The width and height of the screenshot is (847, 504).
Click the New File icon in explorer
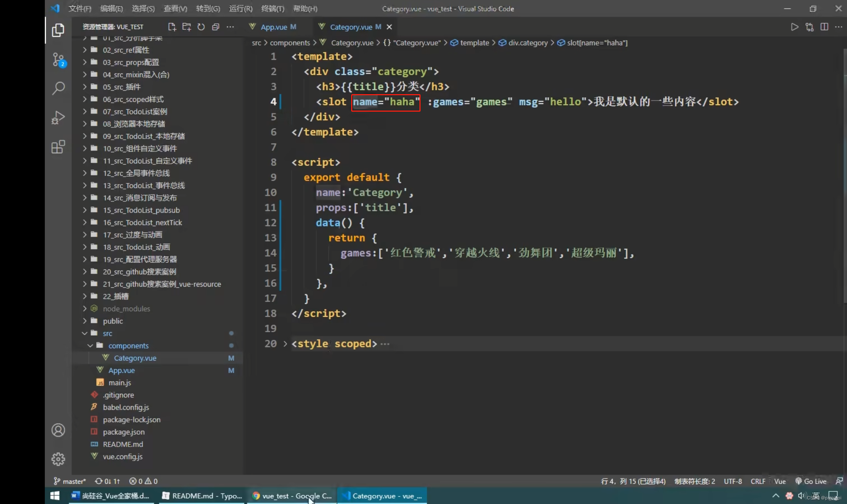pyautogui.click(x=172, y=27)
